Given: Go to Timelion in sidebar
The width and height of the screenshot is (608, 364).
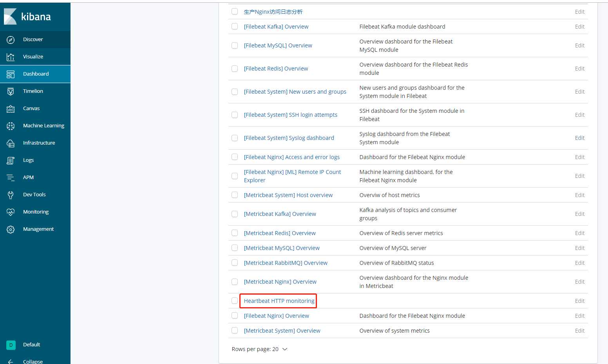Looking at the screenshot, I should 33,91.
